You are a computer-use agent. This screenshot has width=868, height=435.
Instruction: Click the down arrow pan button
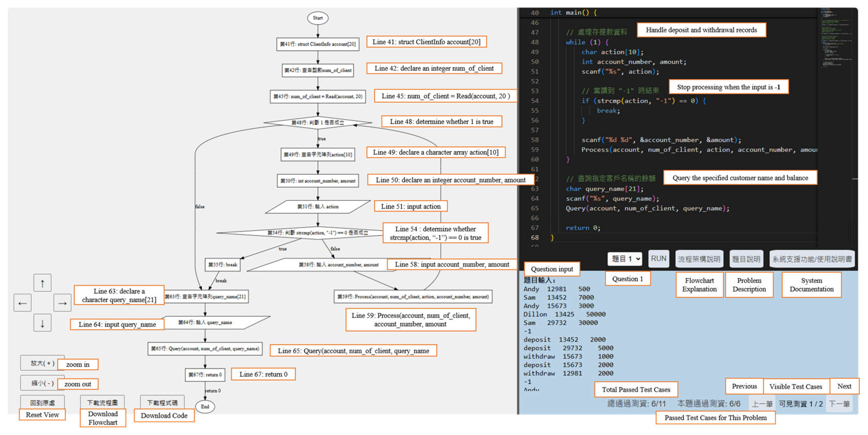[43, 323]
